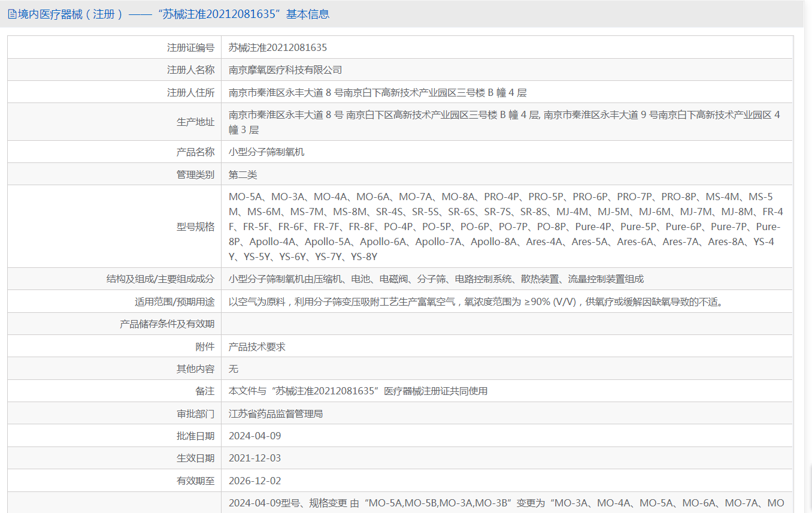Image resolution: width=812 pixels, height=513 pixels.
Task: Click the '备注' label
Action: pyautogui.click(x=205, y=391)
